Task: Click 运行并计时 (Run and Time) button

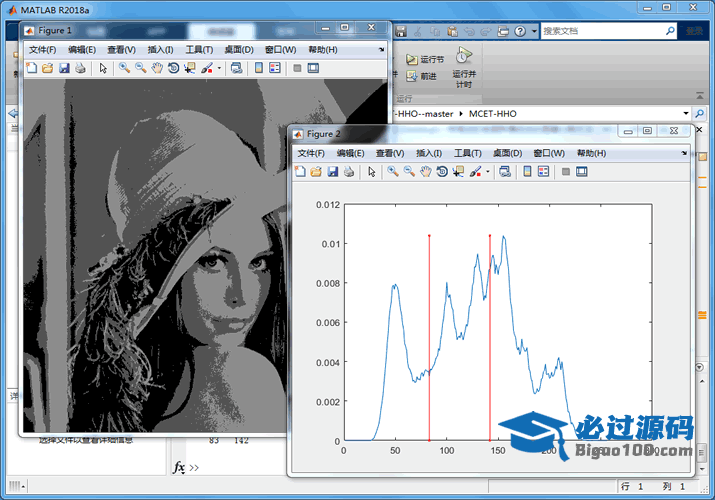Action: [x=463, y=66]
